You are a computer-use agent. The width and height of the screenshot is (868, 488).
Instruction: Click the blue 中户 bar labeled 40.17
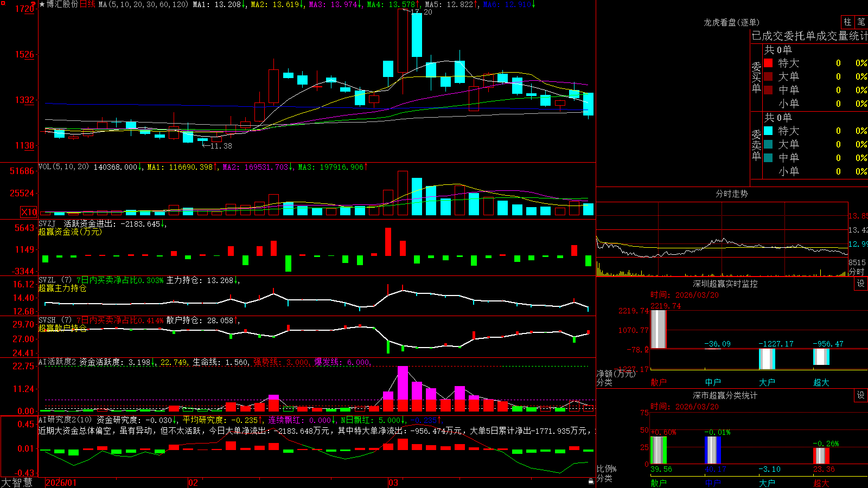point(713,450)
